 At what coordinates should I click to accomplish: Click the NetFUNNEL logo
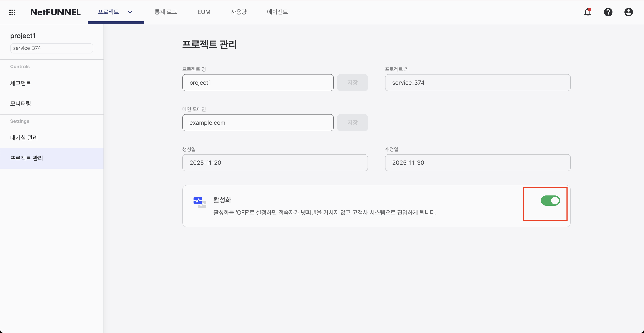click(x=55, y=12)
